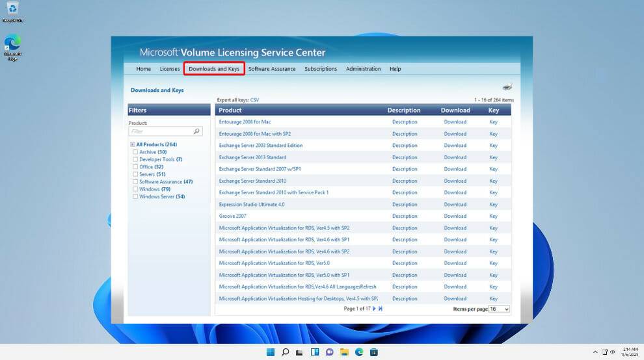The width and height of the screenshot is (644, 360).
Task: Open the Home menu tab
Action: point(143,69)
